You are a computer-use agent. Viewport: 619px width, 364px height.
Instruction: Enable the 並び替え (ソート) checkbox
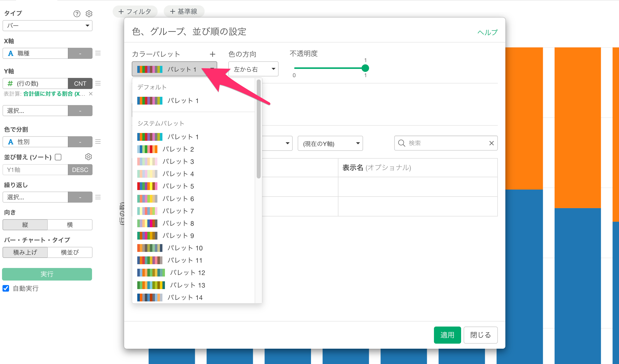[58, 157]
